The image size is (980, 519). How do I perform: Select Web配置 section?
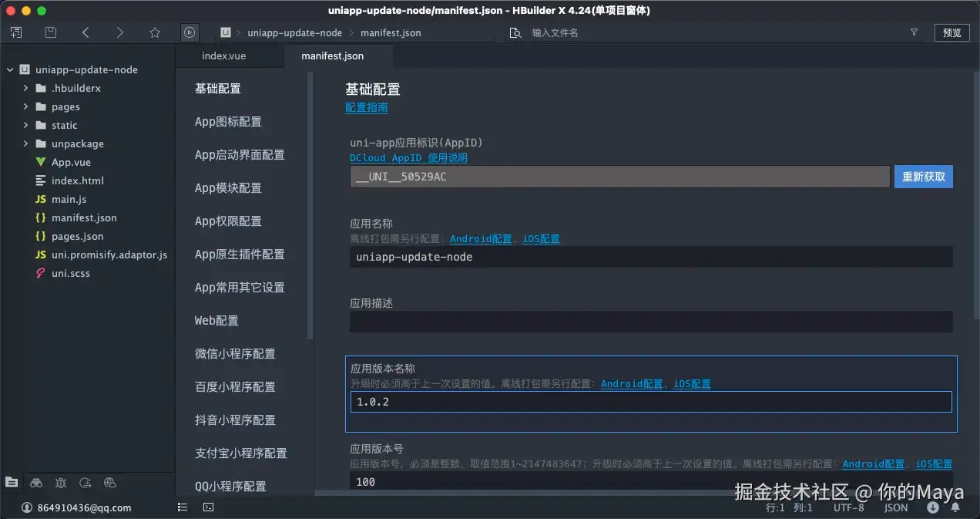click(x=216, y=321)
